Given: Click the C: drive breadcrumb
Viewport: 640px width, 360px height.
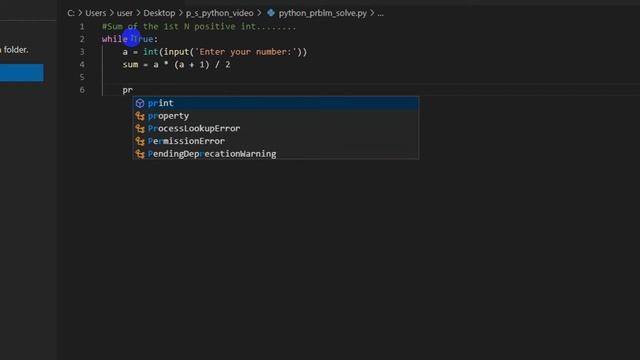Looking at the screenshot, I should coord(71,13).
